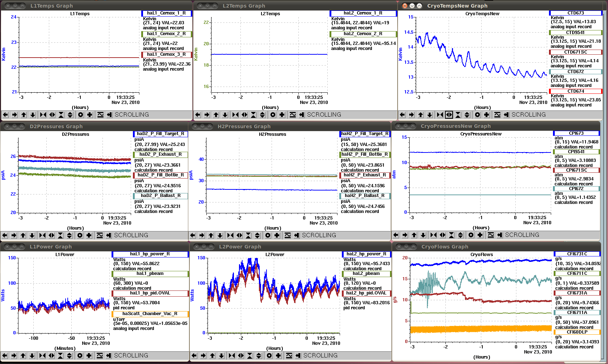Select red CTD674 legend box
This screenshot has width=608, height=364.
(x=575, y=91)
